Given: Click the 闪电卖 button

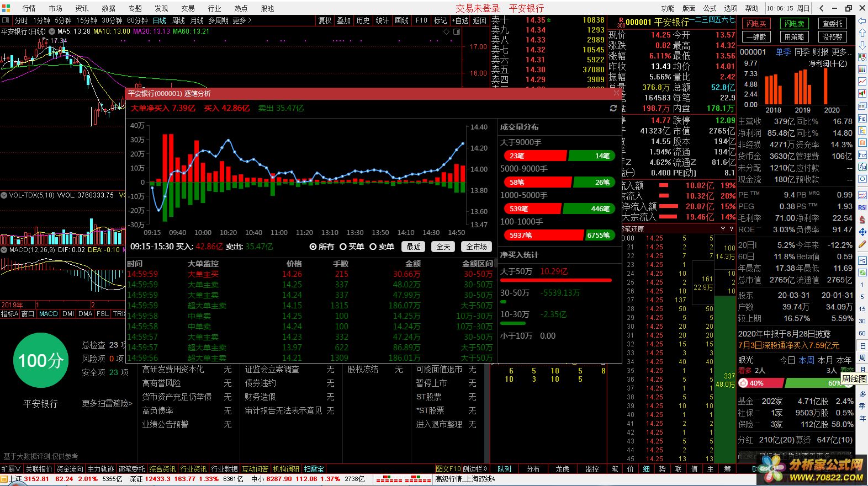Looking at the screenshot, I should point(794,24).
